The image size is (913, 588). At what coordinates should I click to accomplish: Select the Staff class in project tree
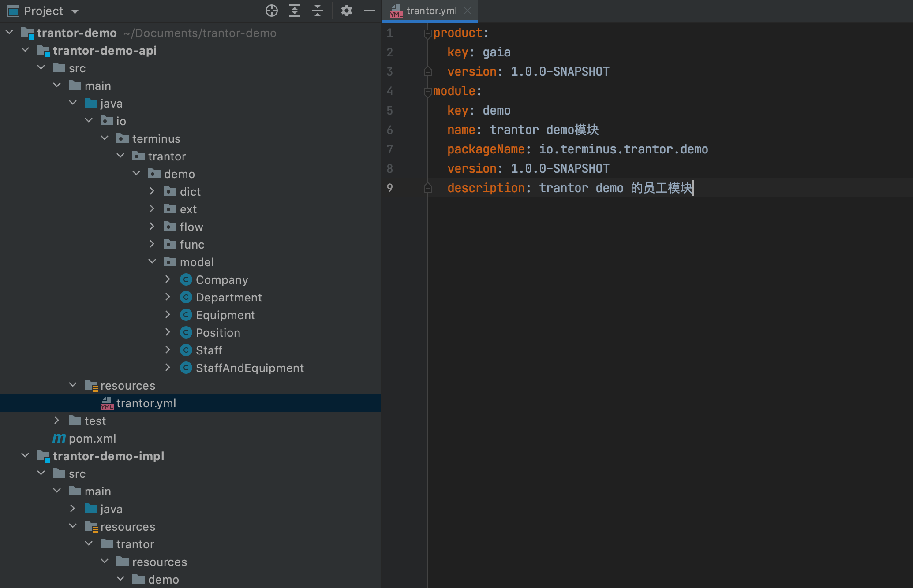[x=209, y=350]
